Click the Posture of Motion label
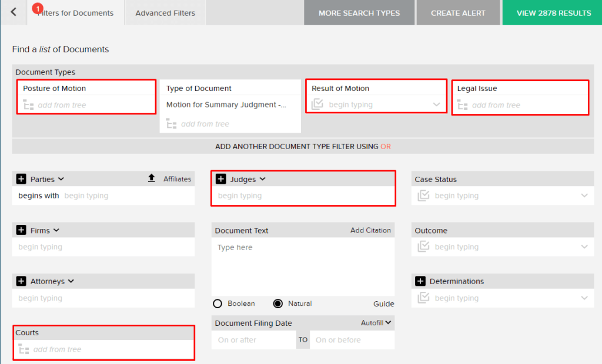This screenshot has height=364, width=602. 55,88
